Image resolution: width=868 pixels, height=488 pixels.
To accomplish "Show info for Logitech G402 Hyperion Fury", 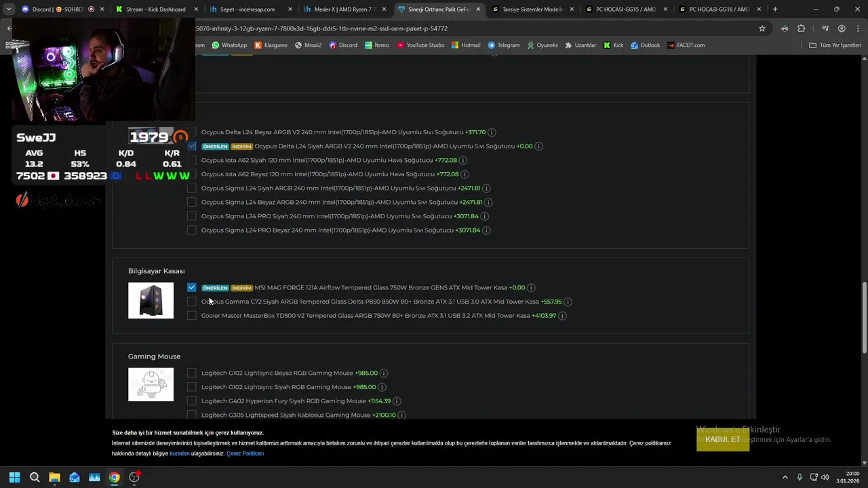I will click(x=397, y=401).
